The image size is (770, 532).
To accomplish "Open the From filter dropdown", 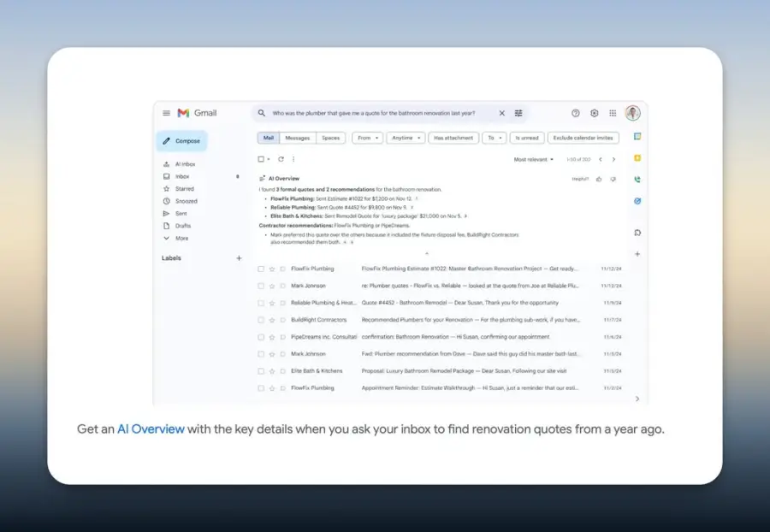I will click(x=367, y=138).
